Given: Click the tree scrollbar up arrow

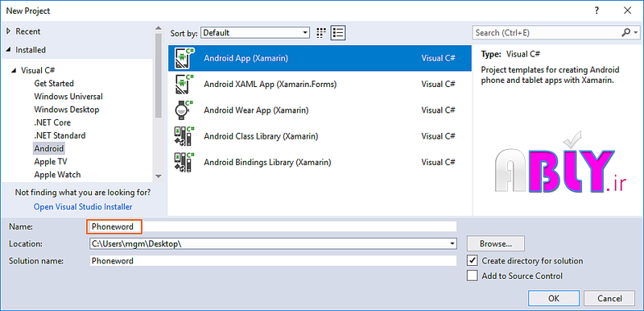Looking at the screenshot, I should click(159, 28).
